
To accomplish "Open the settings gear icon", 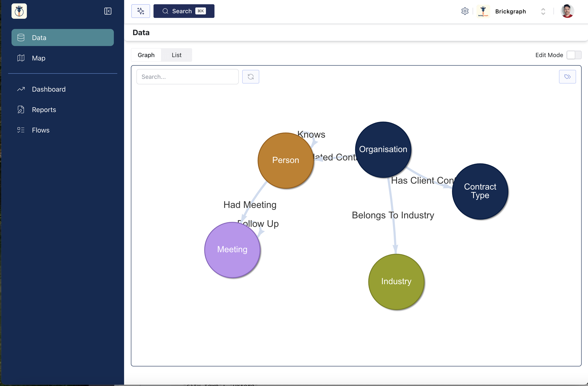I will (465, 11).
